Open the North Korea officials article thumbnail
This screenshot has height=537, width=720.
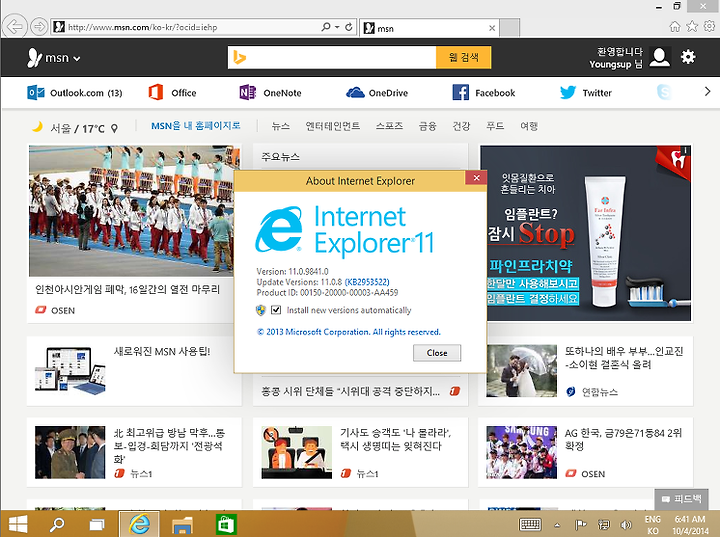click(x=70, y=452)
